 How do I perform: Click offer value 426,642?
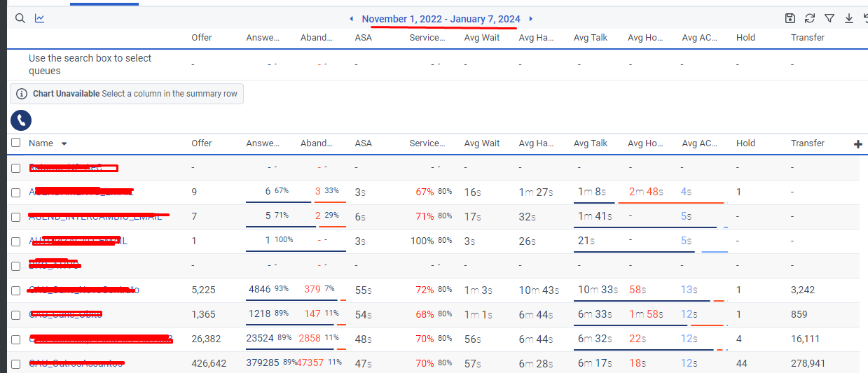[x=209, y=364]
